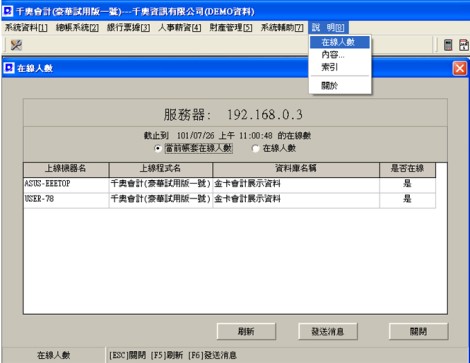
Task: Click the status bar 在線人數 label
Action: click(53, 355)
